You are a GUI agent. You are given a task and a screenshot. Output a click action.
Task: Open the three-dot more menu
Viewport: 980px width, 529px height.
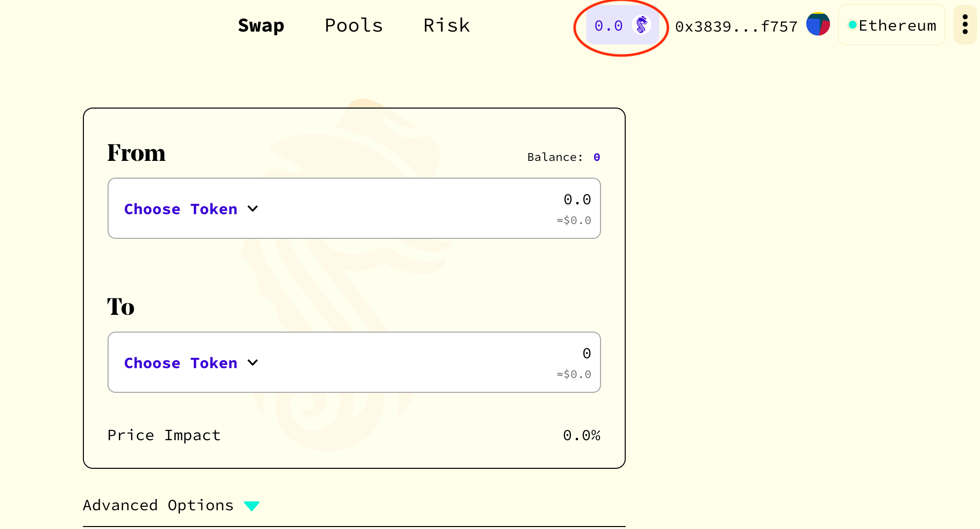(x=965, y=25)
